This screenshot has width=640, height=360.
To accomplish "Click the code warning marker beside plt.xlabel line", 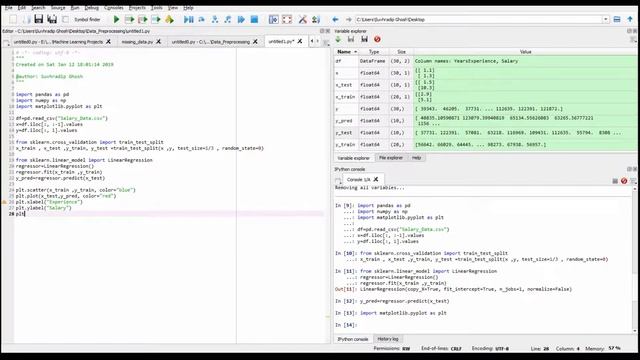I will tap(4, 202).
